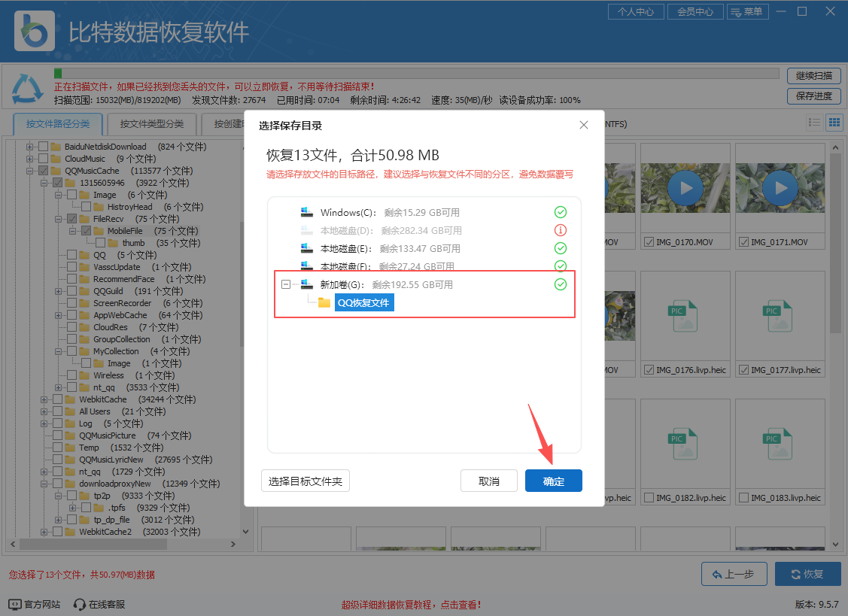Click the QQ恢复文件 folder name field
The height and width of the screenshot is (616, 848).
364,302
